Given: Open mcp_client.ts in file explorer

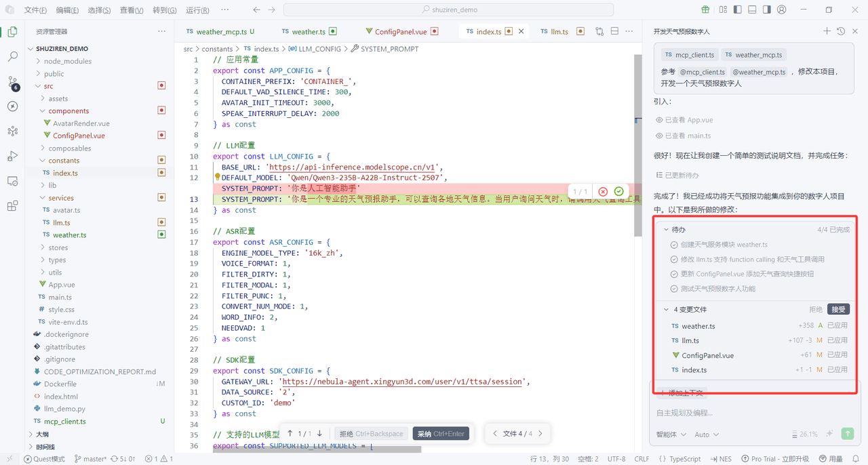Looking at the screenshot, I should click(65, 421).
